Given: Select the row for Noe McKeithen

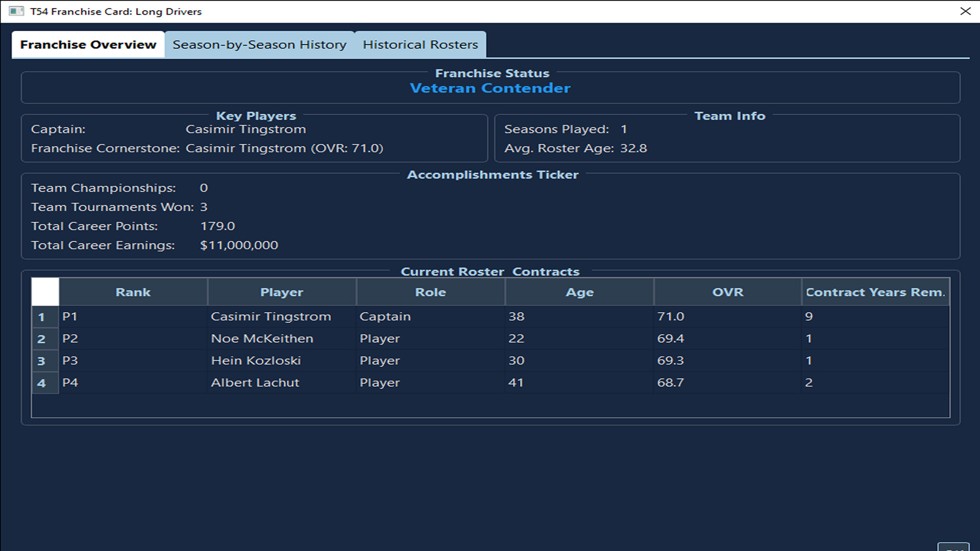Looking at the screenshot, I should pyautogui.click(x=262, y=338).
